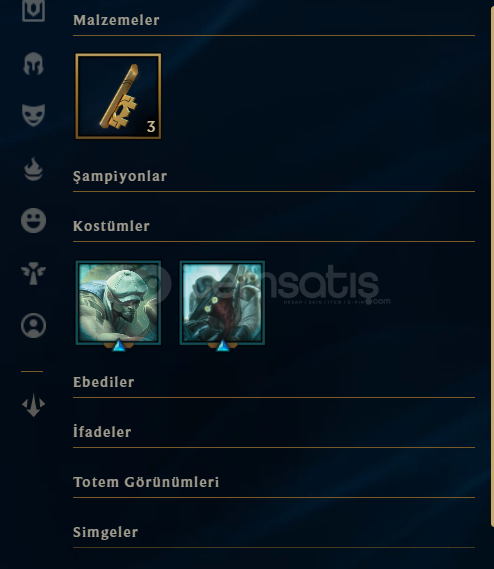Click the golden vertical scrollbar on right

[492, 267]
